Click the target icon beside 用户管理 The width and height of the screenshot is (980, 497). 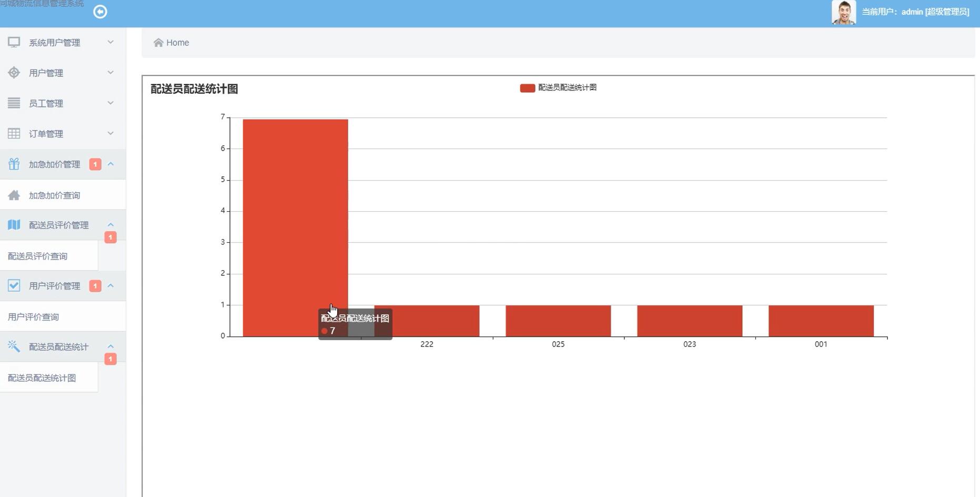pyautogui.click(x=14, y=73)
